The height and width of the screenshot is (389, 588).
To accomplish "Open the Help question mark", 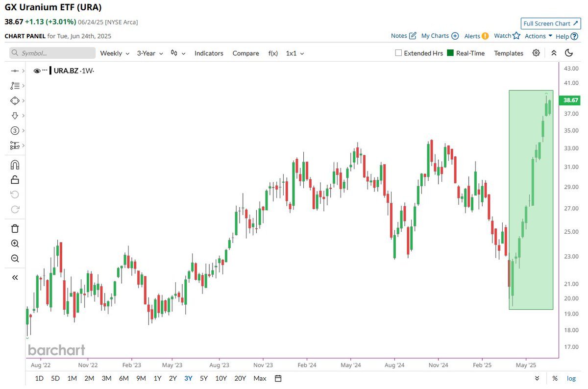I will (x=574, y=36).
